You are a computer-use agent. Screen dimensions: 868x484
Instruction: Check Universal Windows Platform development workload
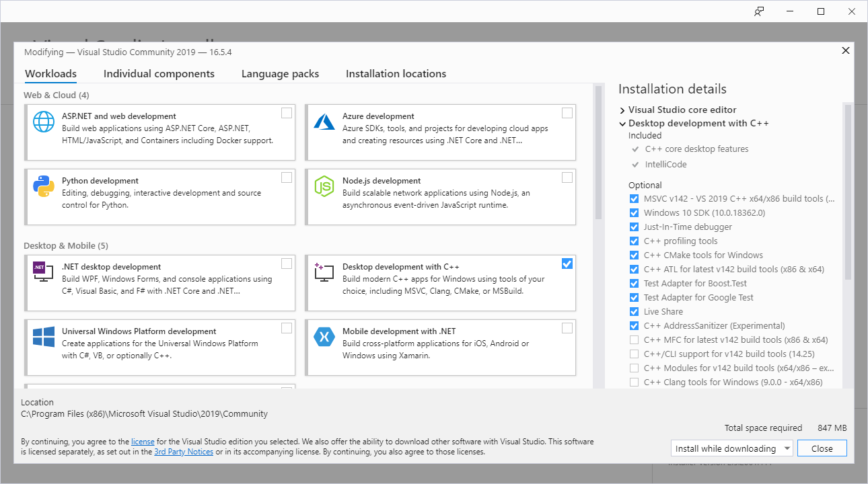pyautogui.click(x=287, y=328)
